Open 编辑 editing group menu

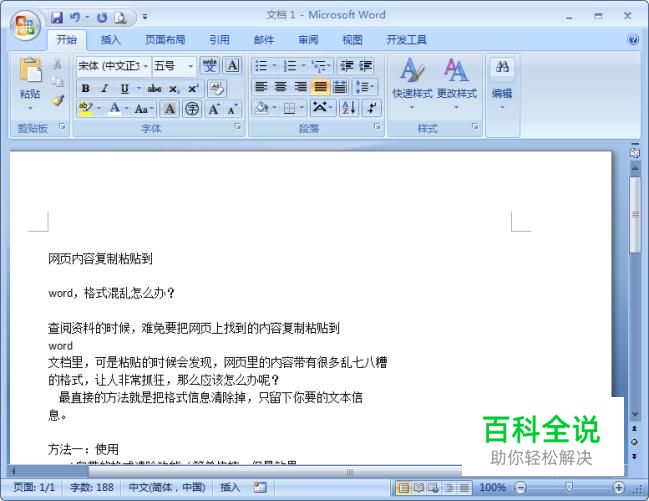502,98
